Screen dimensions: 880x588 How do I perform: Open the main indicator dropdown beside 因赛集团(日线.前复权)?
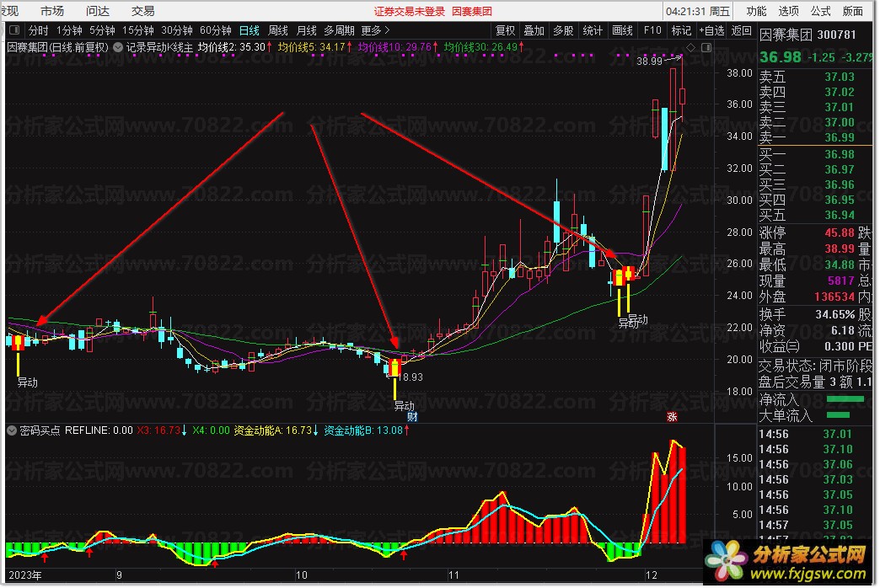(x=118, y=48)
